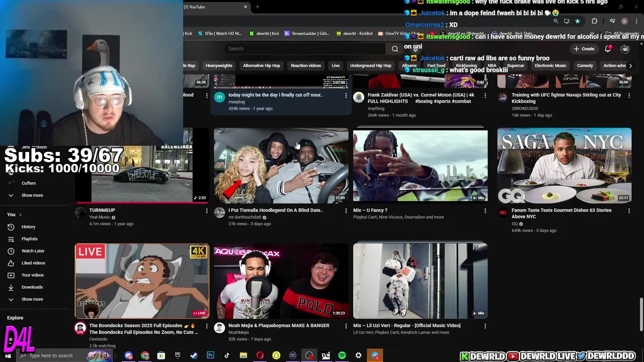Select the Alternative Hip Hop chip
Viewport: 644px width, 362px height.
point(262,66)
